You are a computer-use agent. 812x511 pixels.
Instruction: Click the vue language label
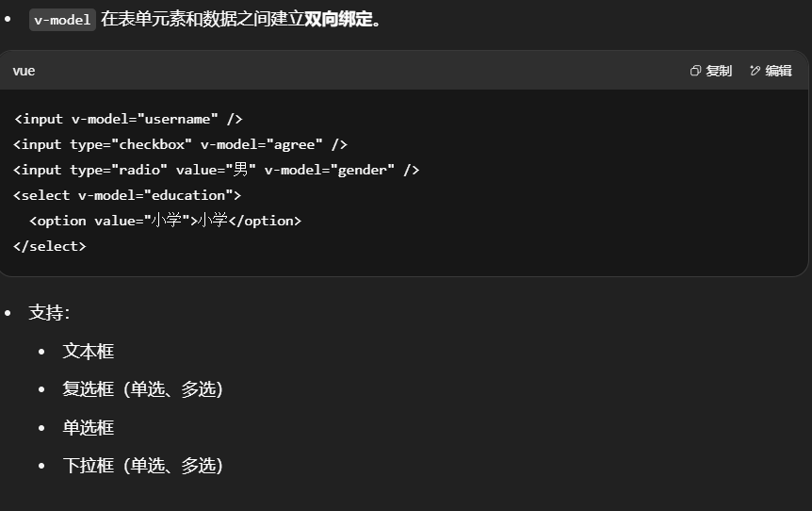click(x=24, y=71)
